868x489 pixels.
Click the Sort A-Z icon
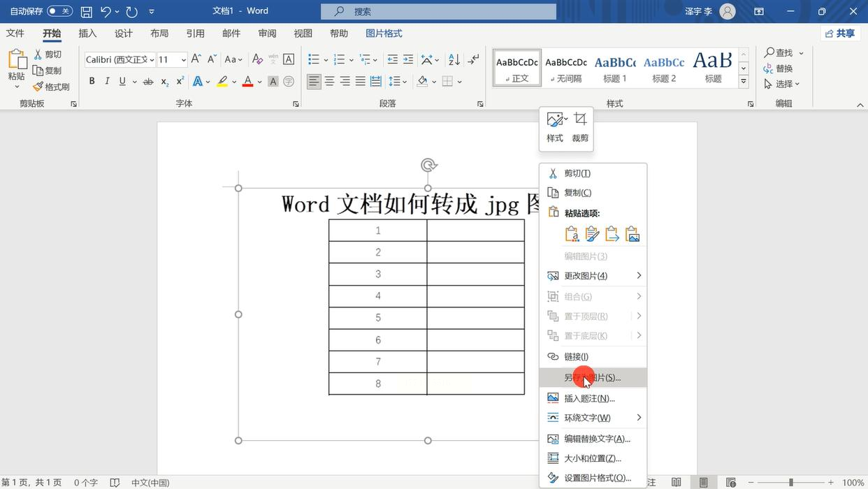[454, 59]
